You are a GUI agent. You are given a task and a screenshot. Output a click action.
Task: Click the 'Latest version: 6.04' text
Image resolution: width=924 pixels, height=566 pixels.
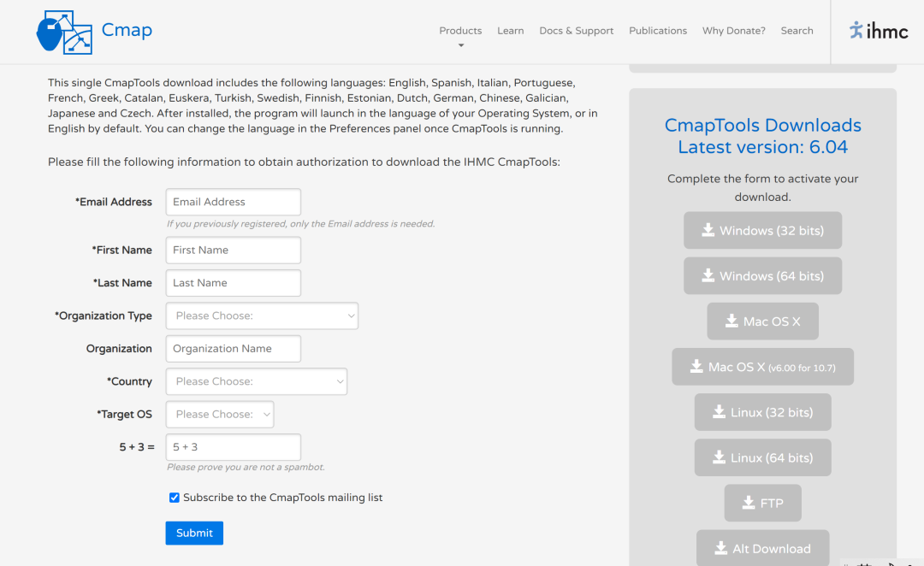click(762, 147)
